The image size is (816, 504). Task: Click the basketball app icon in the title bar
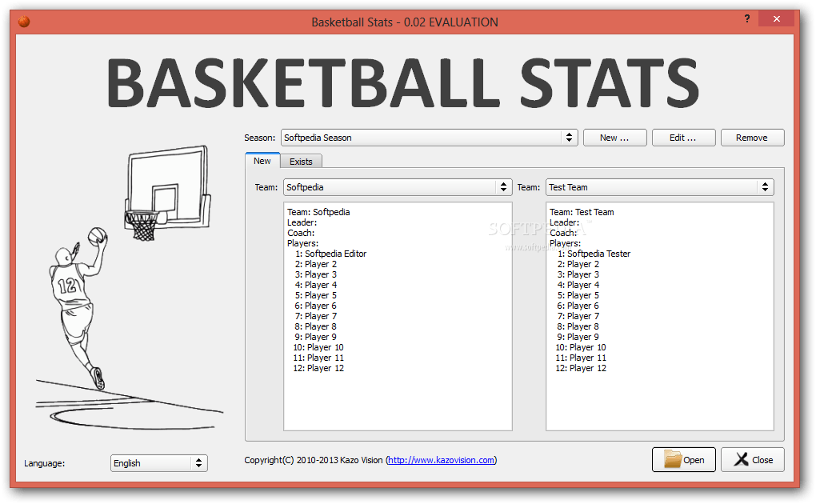coord(23,21)
